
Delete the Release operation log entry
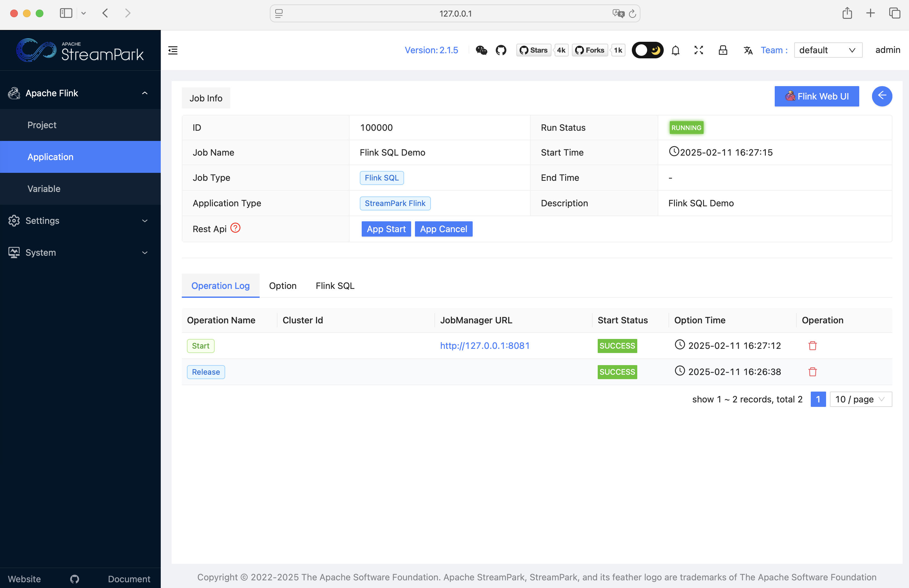tap(812, 371)
